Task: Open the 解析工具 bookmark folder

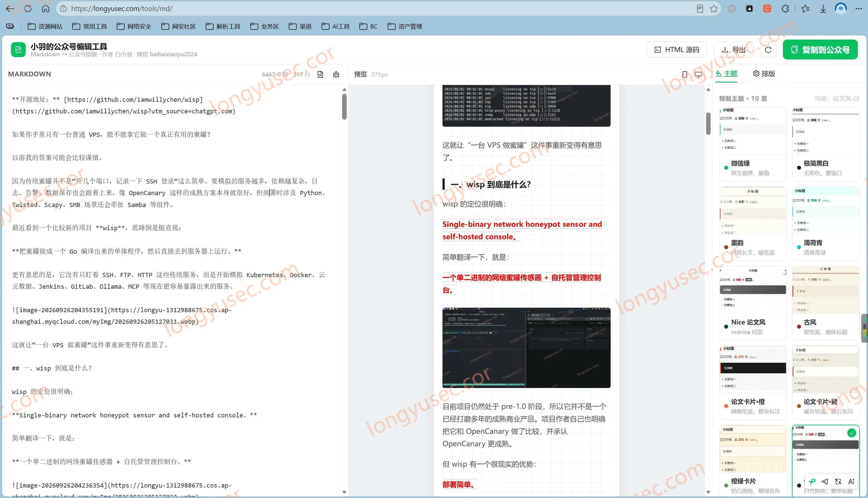Action: (223, 26)
